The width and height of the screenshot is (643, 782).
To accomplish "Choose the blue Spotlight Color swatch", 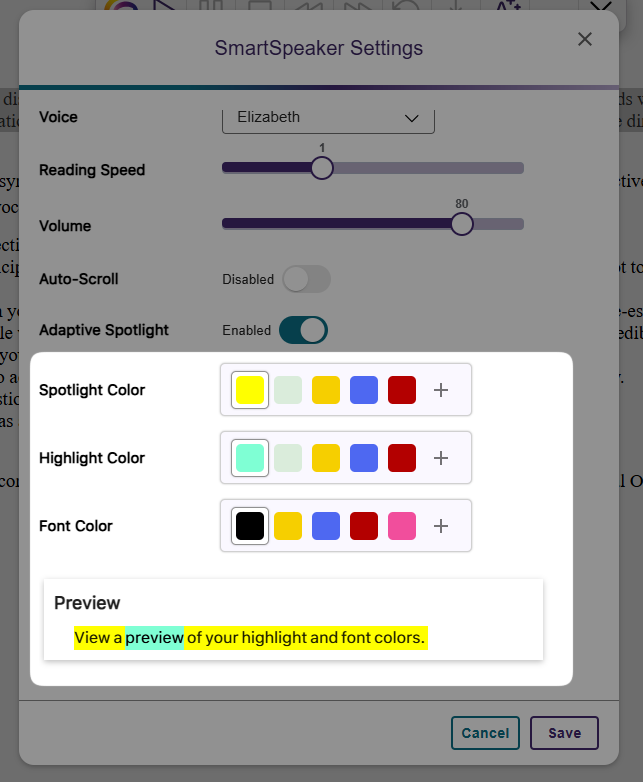I will 364,390.
